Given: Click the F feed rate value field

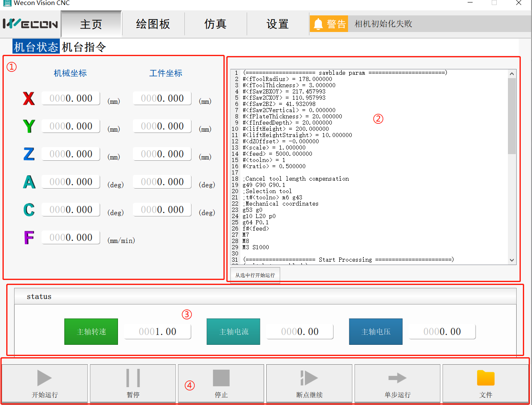Looking at the screenshot, I should coord(71,238).
